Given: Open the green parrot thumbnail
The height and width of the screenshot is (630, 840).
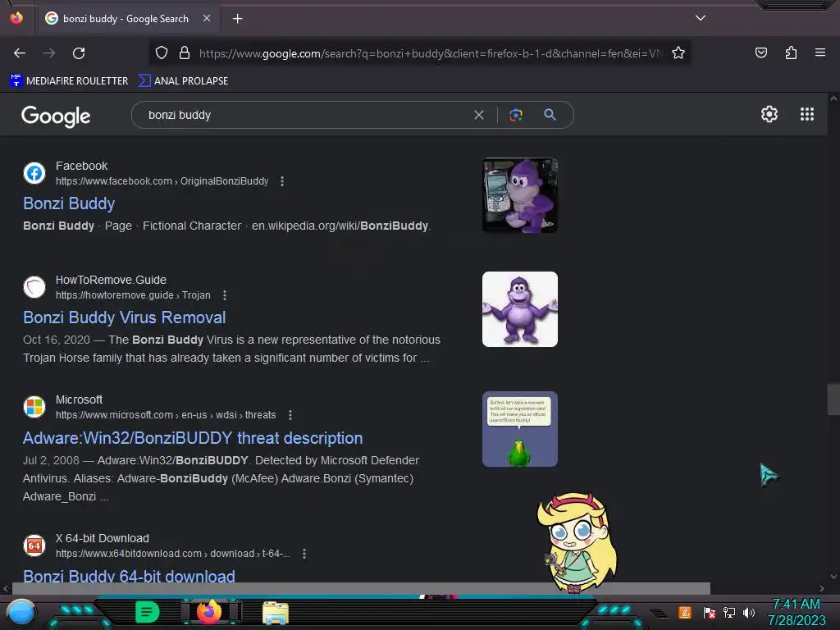Looking at the screenshot, I should pyautogui.click(x=519, y=429).
